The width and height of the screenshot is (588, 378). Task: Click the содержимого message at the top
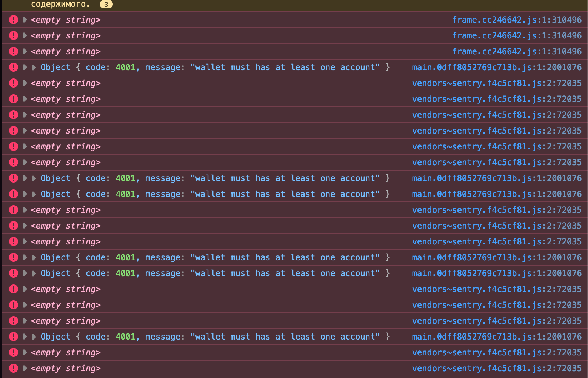[60, 5]
